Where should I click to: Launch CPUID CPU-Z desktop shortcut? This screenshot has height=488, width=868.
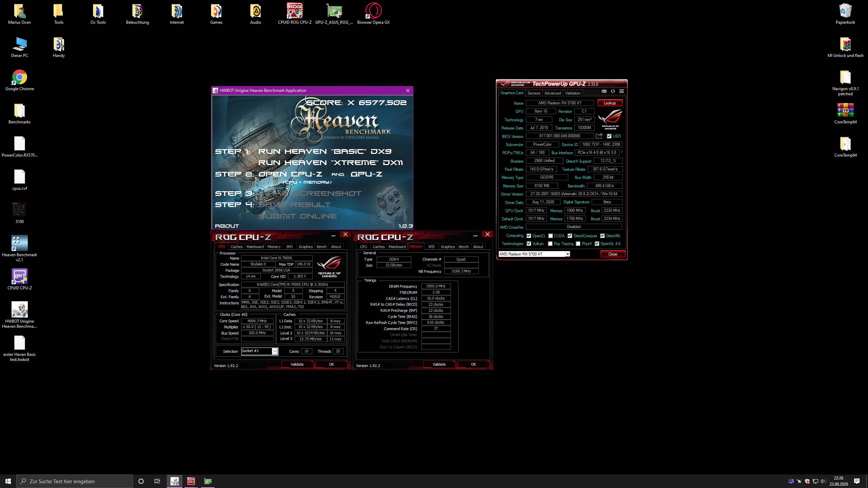click(19, 277)
